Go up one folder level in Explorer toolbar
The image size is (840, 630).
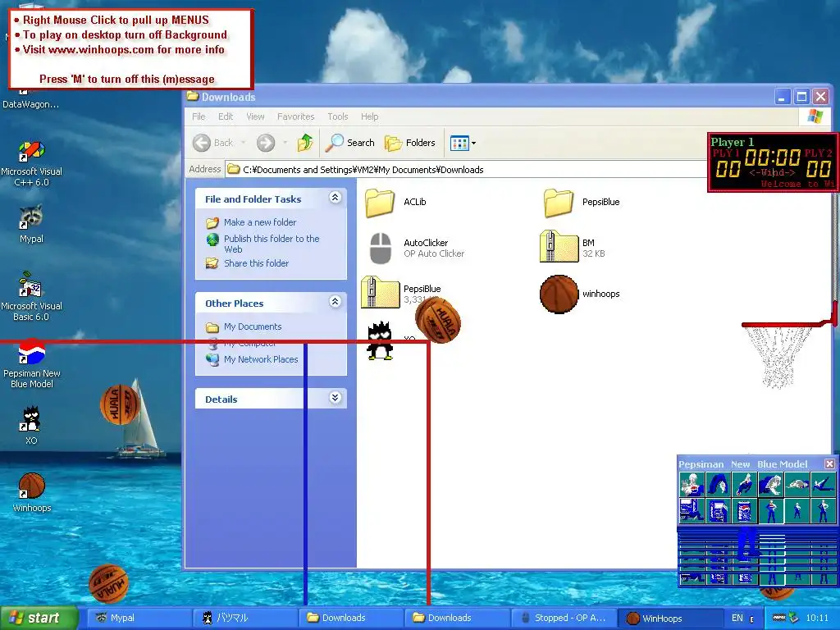(305, 143)
